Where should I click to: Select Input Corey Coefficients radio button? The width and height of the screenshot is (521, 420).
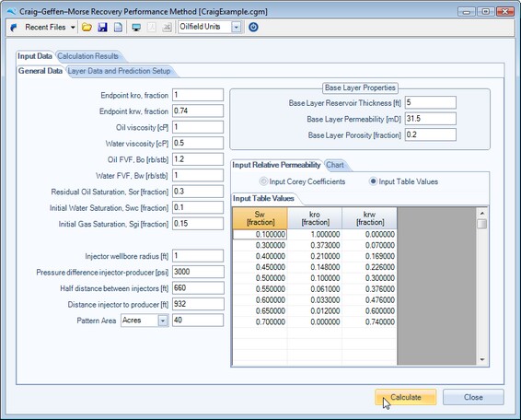tap(264, 181)
